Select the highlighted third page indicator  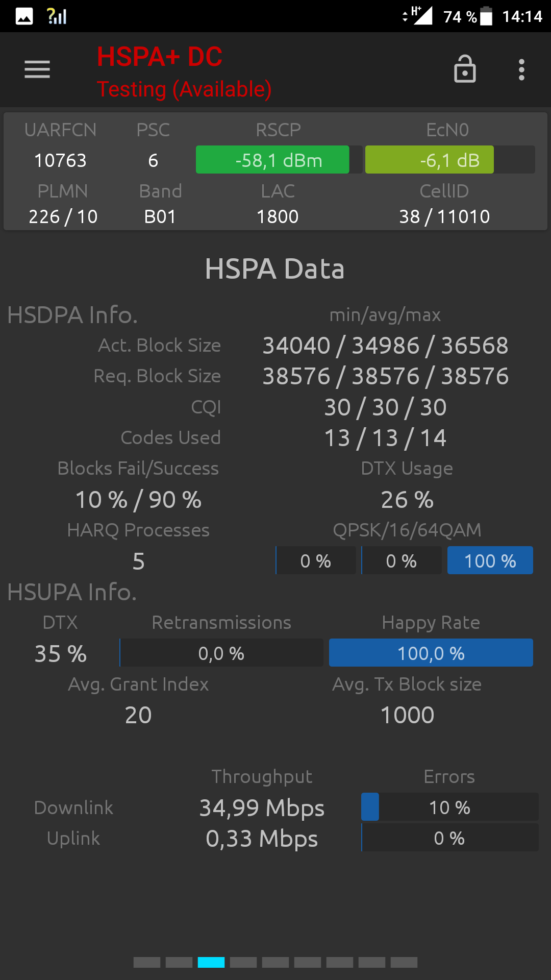(211, 962)
